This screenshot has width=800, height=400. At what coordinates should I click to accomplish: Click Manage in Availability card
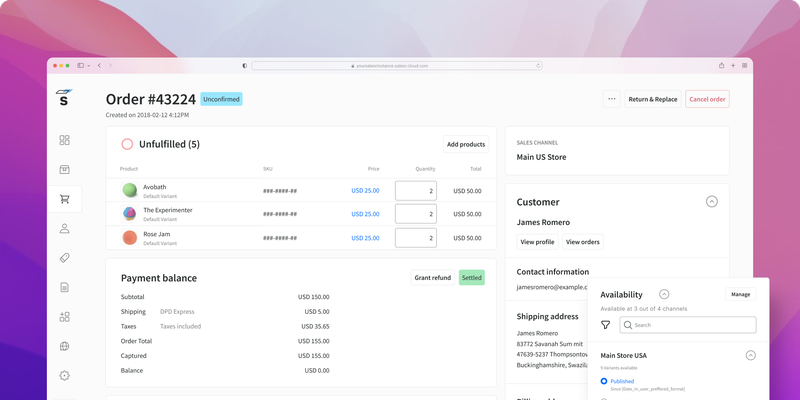pos(741,294)
